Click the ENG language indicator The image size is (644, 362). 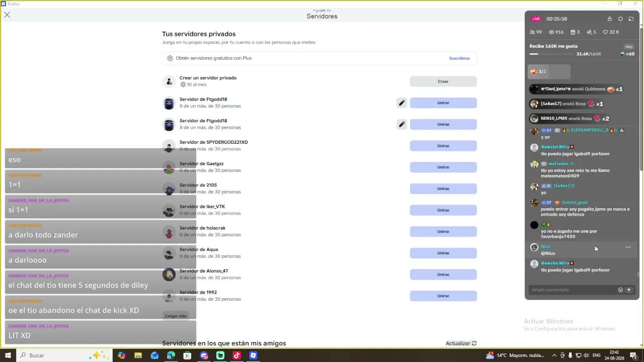pos(597,355)
